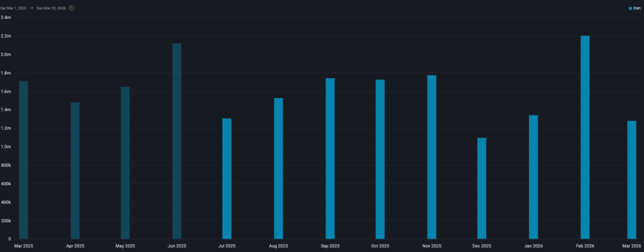Click the 1.8m y-axis label

[x=6, y=73]
